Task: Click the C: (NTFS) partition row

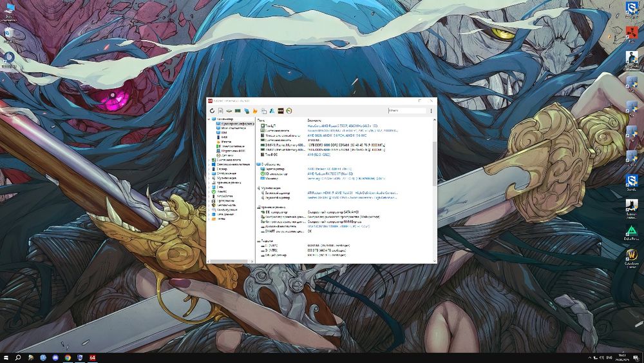Action: click(x=306, y=246)
